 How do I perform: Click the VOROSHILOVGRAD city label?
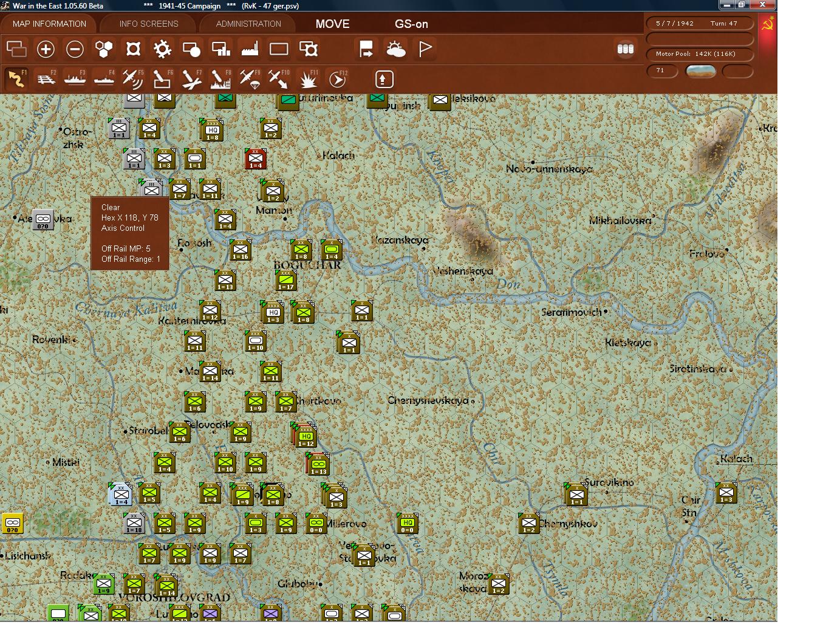point(174,597)
